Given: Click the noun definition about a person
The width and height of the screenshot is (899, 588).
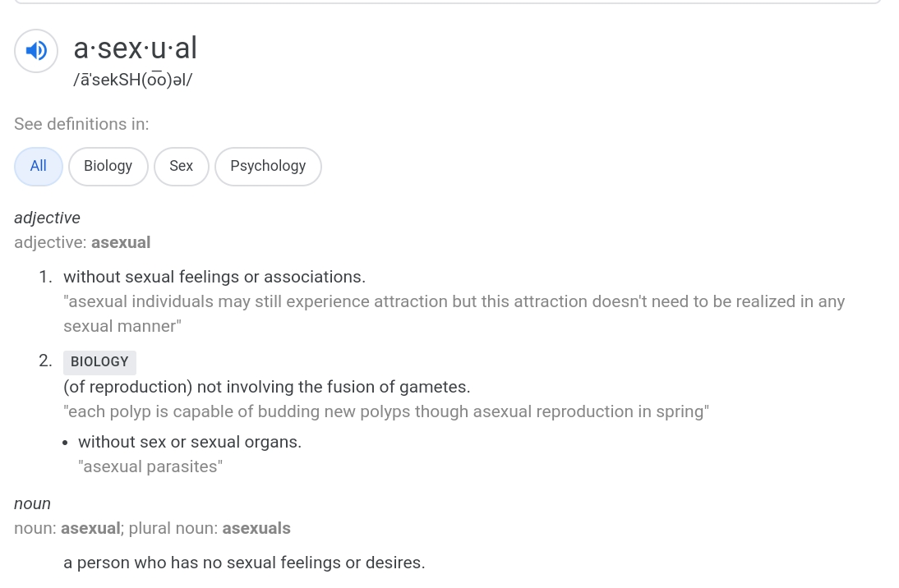Looking at the screenshot, I should pos(244,563).
